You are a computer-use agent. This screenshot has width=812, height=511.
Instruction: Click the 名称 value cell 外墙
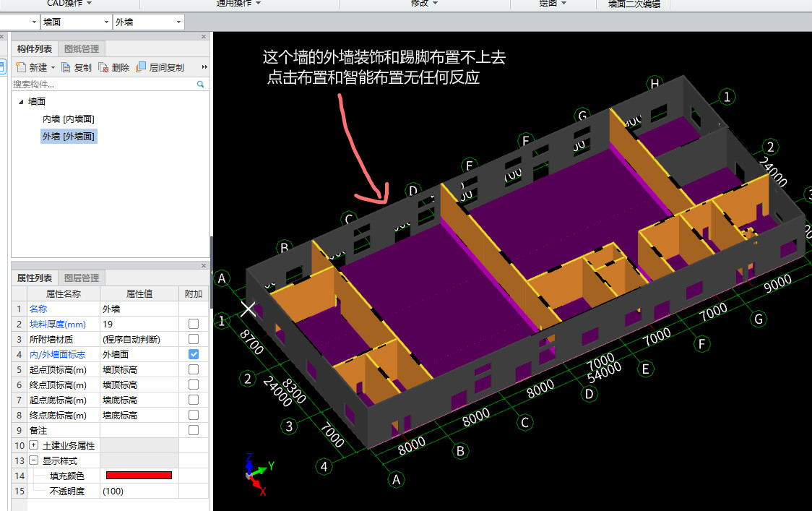click(x=139, y=309)
